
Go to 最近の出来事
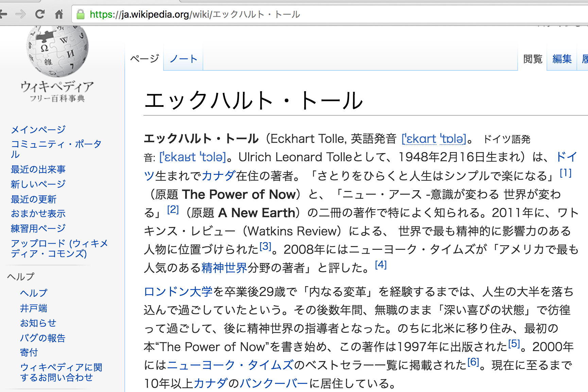(x=38, y=169)
